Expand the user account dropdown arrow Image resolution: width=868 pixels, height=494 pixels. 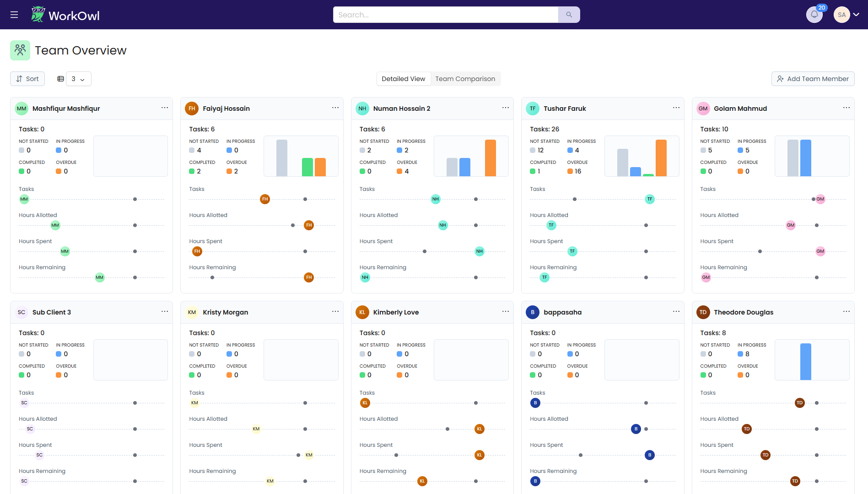(x=856, y=15)
